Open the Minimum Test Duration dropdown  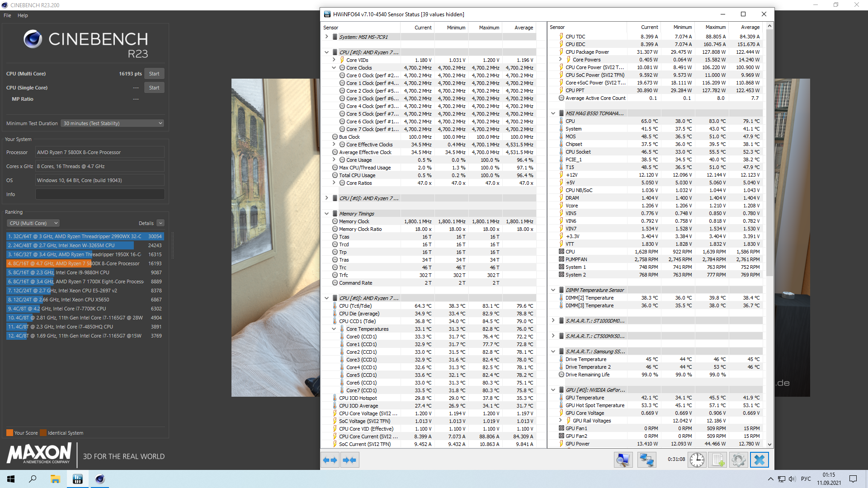point(112,123)
